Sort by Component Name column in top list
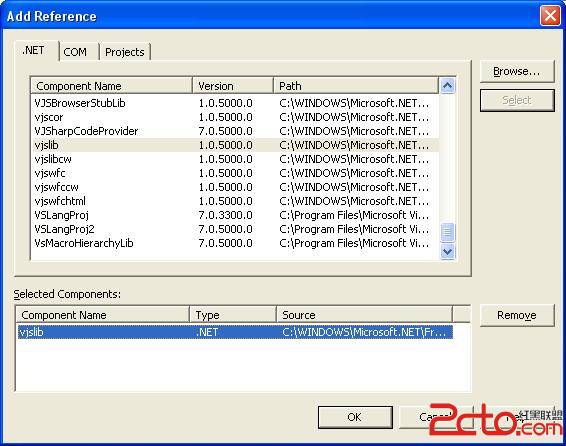The image size is (566, 446). pos(112,86)
